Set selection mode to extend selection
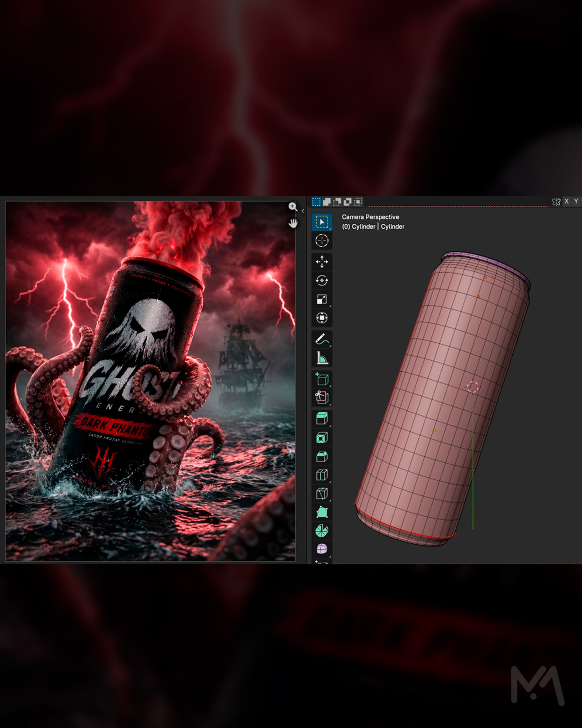The width and height of the screenshot is (582, 728). [327, 202]
